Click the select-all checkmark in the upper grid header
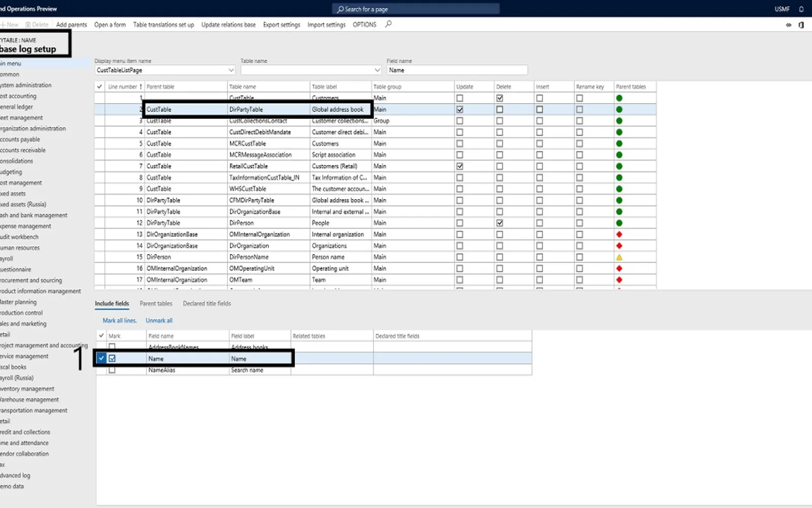 point(99,86)
